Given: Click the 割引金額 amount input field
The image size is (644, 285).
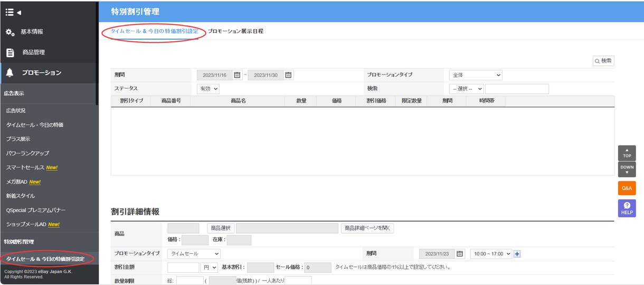Looking at the screenshot, I should [183, 267].
